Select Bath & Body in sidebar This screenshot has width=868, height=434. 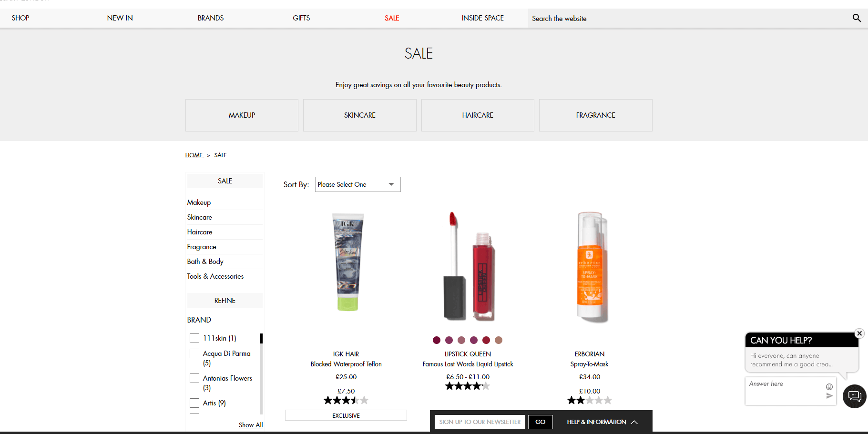tap(205, 262)
